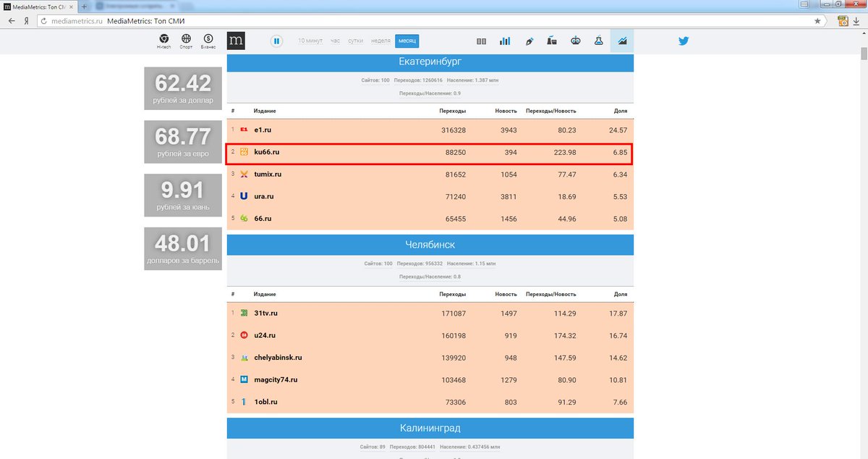Open browser downloads arrow icon

point(856,21)
